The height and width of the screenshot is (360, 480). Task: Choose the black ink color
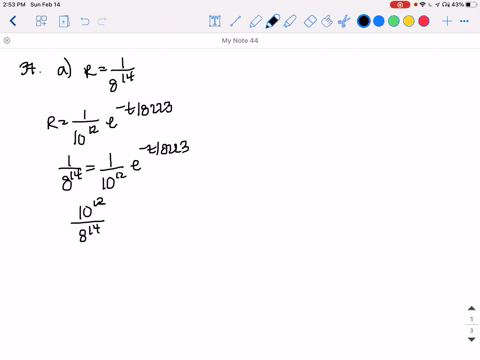click(364, 21)
